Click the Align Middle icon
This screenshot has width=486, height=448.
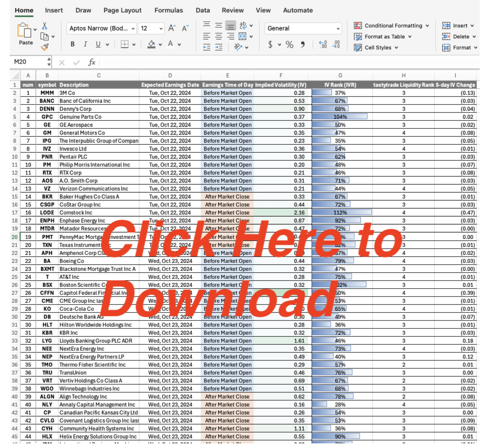point(219,25)
